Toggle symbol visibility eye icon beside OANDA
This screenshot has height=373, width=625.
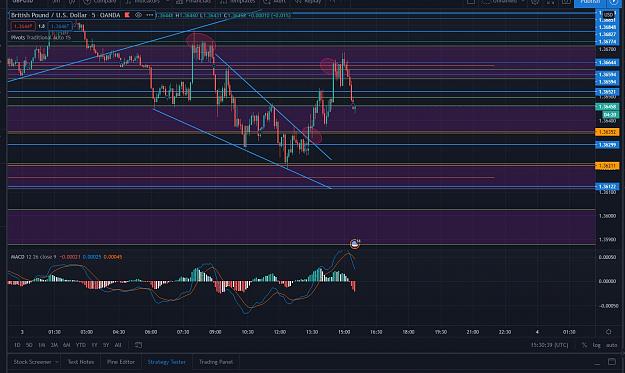138,15
